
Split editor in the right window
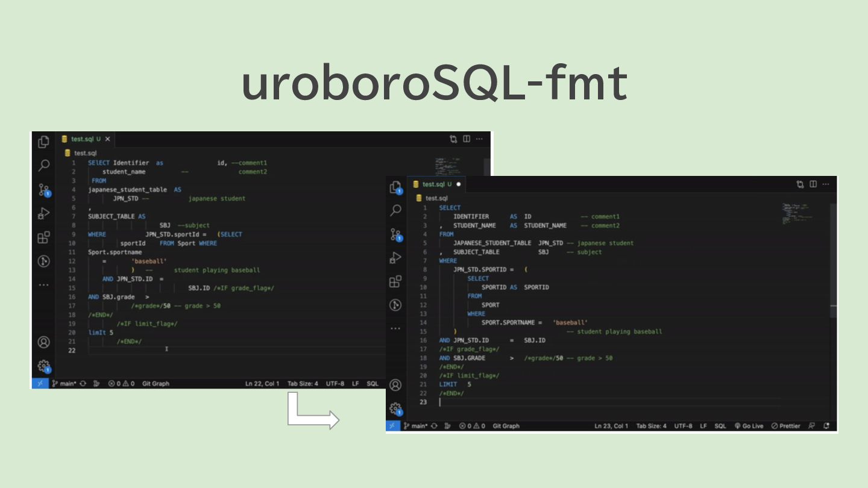[813, 184]
